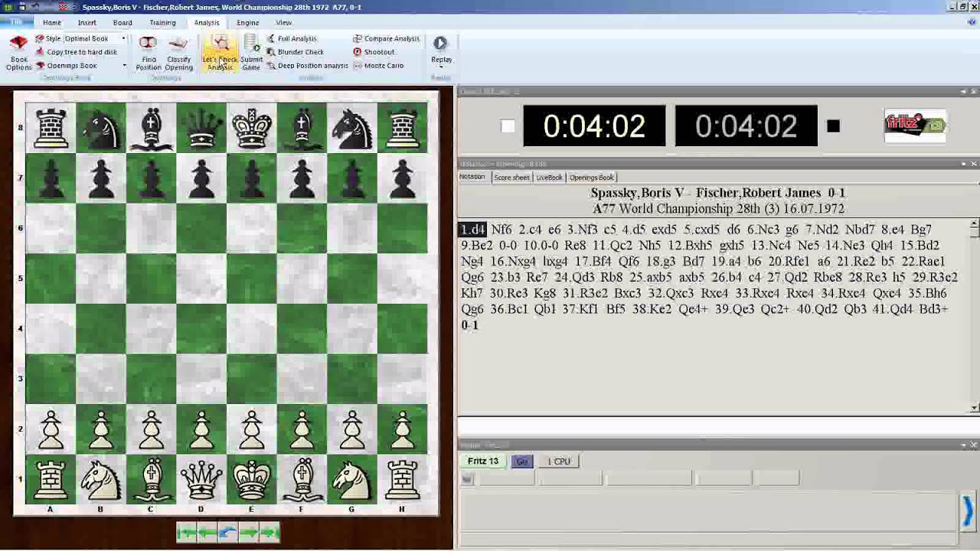Viewport: 980px width, 551px height.
Task: Click the Openings Book ribbon button
Action: [x=67, y=66]
